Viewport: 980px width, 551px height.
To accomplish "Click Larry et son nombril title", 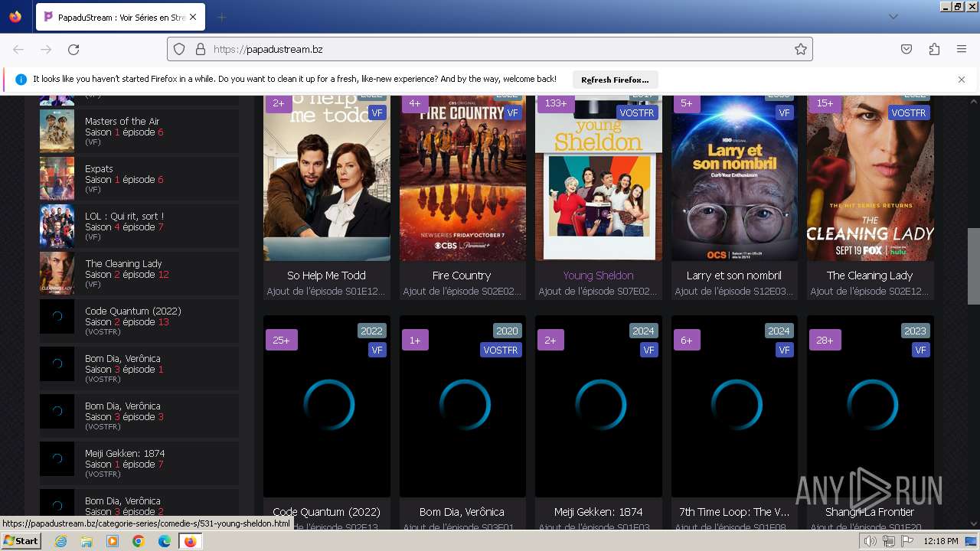I will (x=734, y=275).
